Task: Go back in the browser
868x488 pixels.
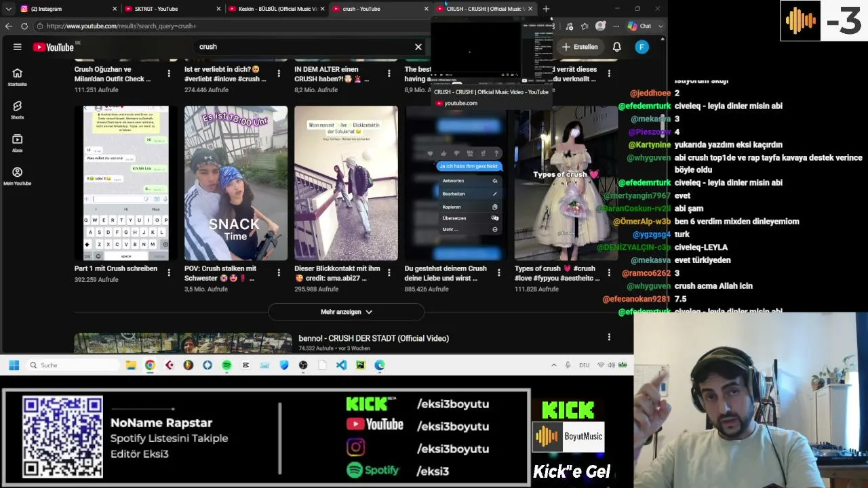Action: [x=8, y=26]
